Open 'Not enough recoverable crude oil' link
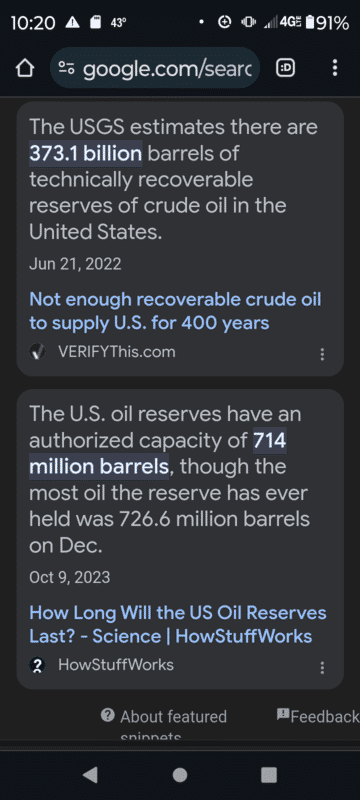 [x=175, y=311]
